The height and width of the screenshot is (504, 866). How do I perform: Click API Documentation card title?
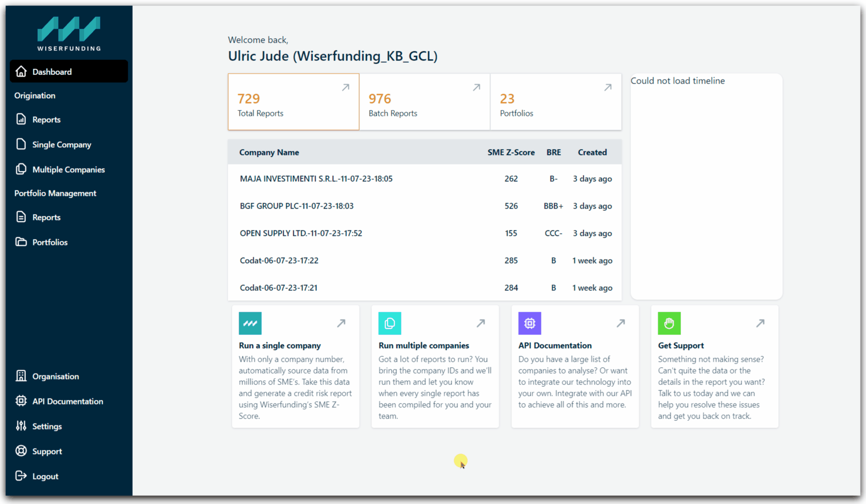point(555,345)
